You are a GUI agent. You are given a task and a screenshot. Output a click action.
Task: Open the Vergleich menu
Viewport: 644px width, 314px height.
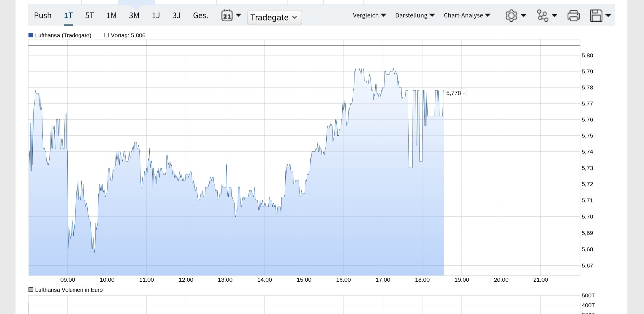369,15
